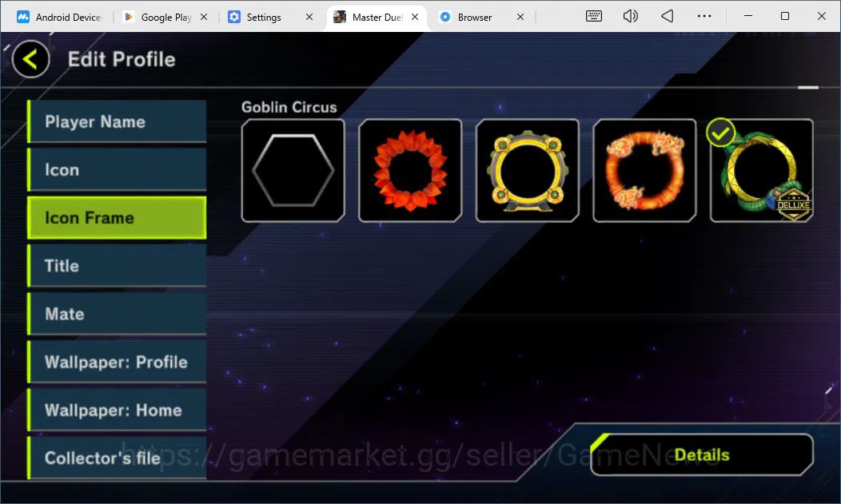Screen dimensions: 841x504
Task: Pick the yellow mechanical ring frame
Action: tap(528, 170)
